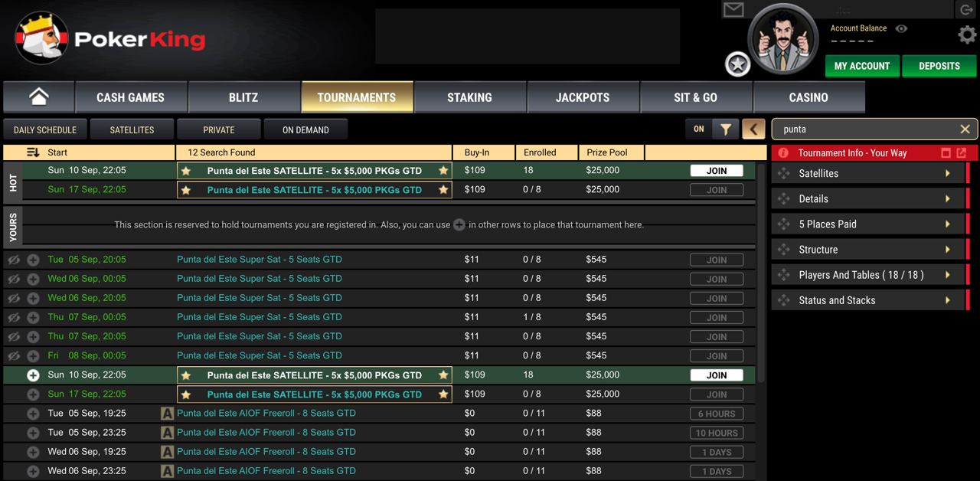
Task: Click the sort icon in Start column
Action: click(x=33, y=152)
